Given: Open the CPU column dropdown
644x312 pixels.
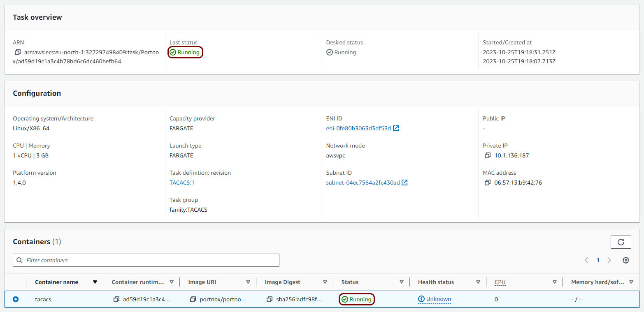Looking at the screenshot, I should (x=555, y=282).
